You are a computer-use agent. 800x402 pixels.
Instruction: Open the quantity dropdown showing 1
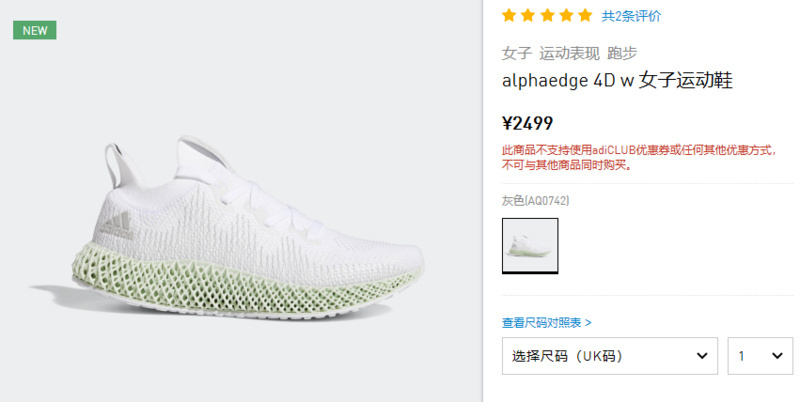click(x=760, y=356)
